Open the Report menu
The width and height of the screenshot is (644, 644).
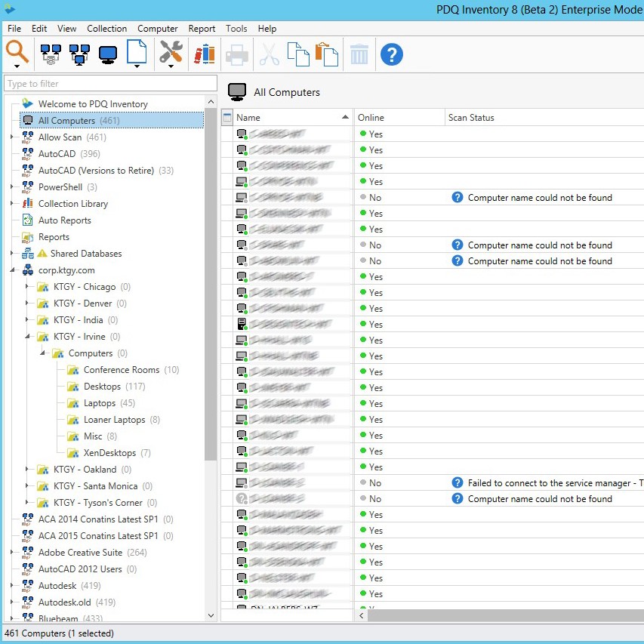coord(202,29)
